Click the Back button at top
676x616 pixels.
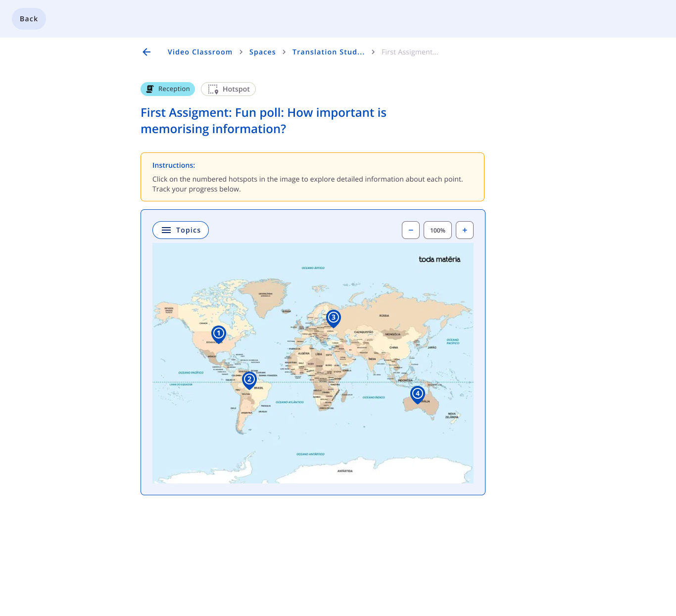click(29, 19)
